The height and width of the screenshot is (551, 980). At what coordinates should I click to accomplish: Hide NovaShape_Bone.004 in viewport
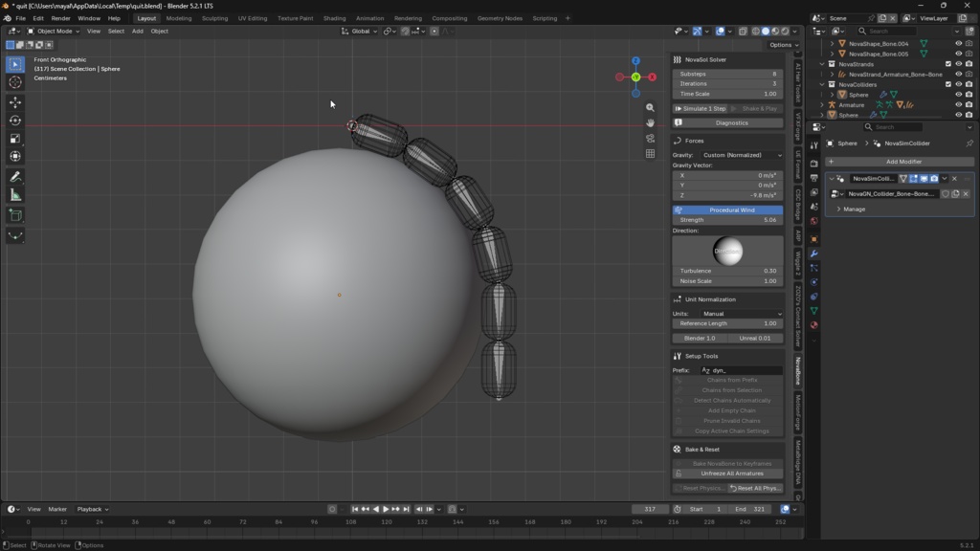958,44
